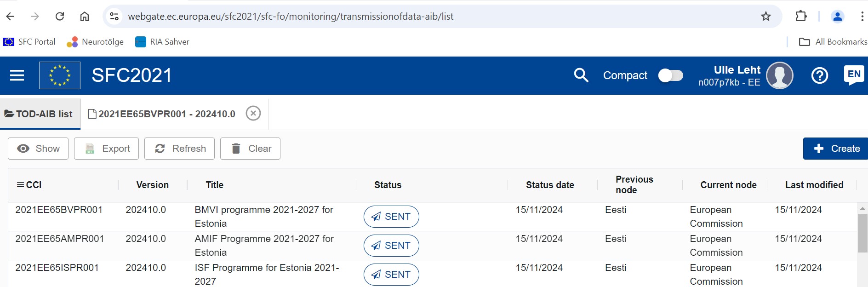868x287 pixels.
Task: Open Ulle Leht user profile avatar
Action: point(780,75)
